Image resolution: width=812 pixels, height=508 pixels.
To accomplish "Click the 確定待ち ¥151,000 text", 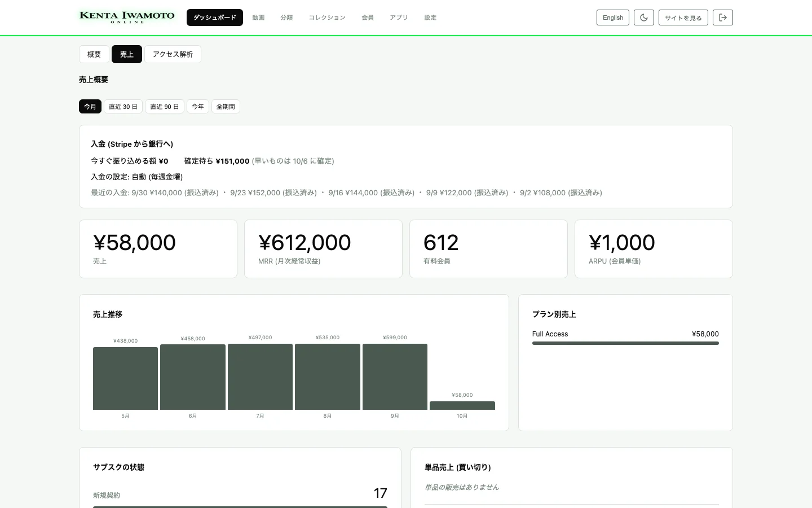I will 217,161.
